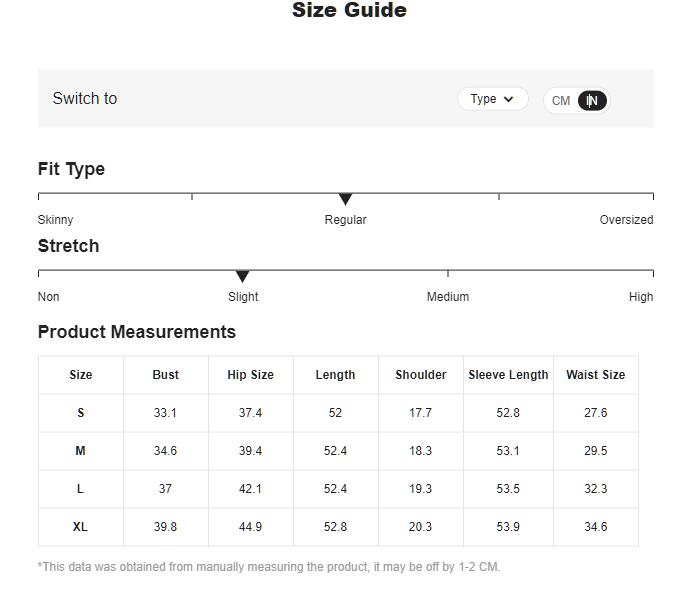Click the Fit Type Regular marker triangle
Image resolution: width=697 pixels, height=605 pixels.
[x=345, y=199]
